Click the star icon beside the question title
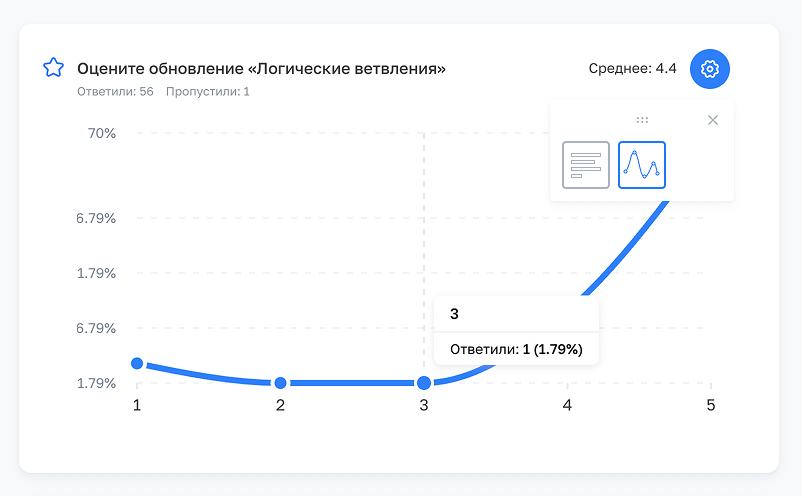 click(x=53, y=68)
